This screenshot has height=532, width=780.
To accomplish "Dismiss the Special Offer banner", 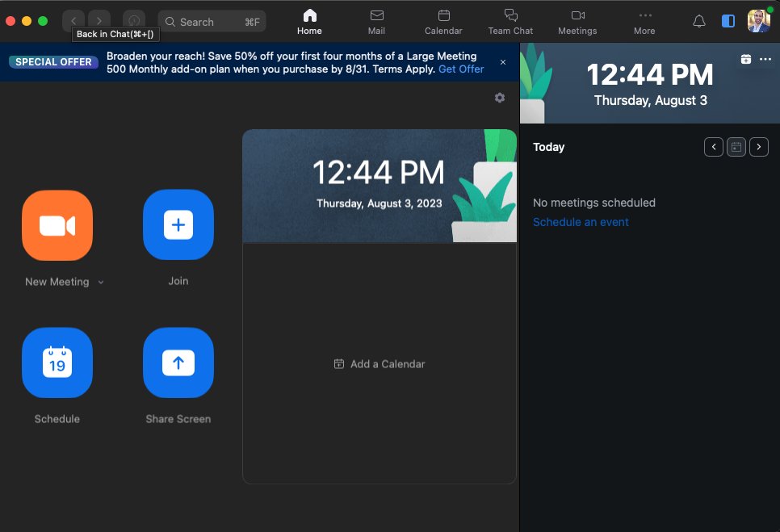I will (503, 62).
